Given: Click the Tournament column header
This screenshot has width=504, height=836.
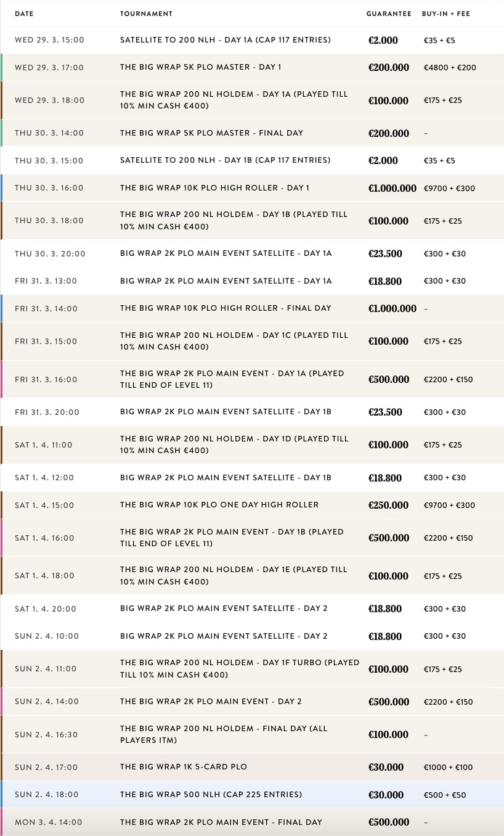Looking at the screenshot, I should [146, 14].
